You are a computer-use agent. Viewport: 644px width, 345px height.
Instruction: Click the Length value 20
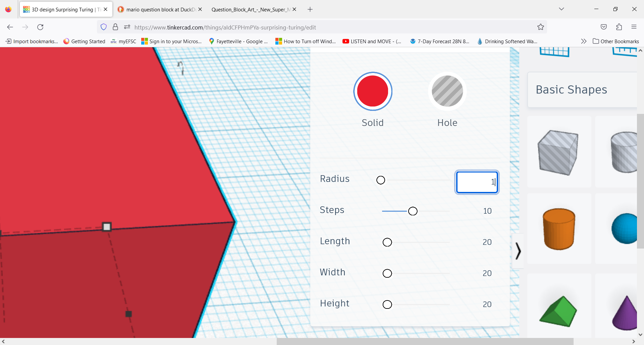click(487, 242)
